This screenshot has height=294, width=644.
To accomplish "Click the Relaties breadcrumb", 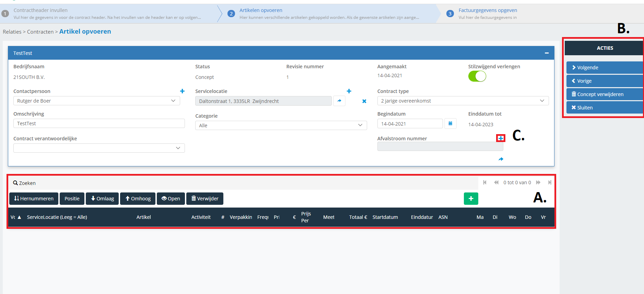I will pyautogui.click(x=12, y=32).
